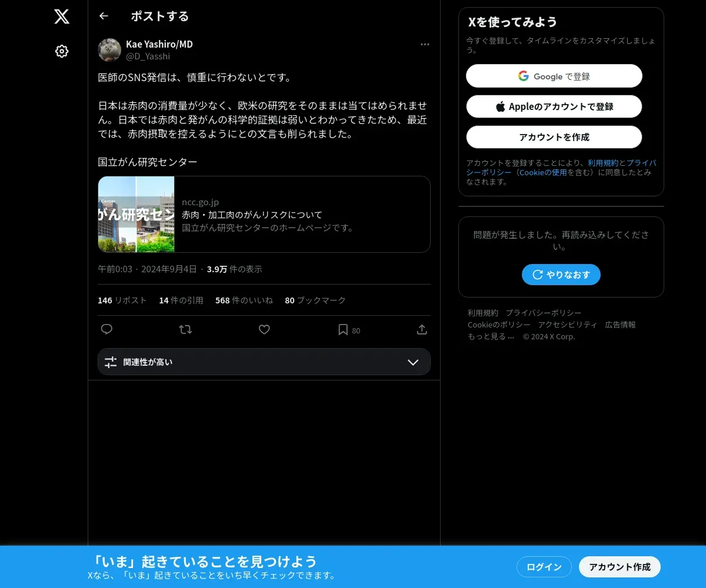The width and height of the screenshot is (706, 588).
Task: Open the post timestamp 午前0:03 link
Action: coord(147,269)
